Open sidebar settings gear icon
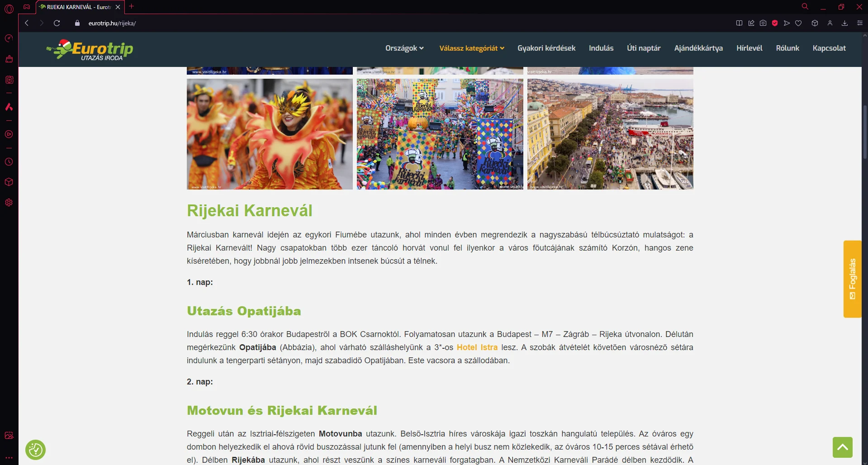Image resolution: width=868 pixels, height=465 pixels. click(9, 203)
